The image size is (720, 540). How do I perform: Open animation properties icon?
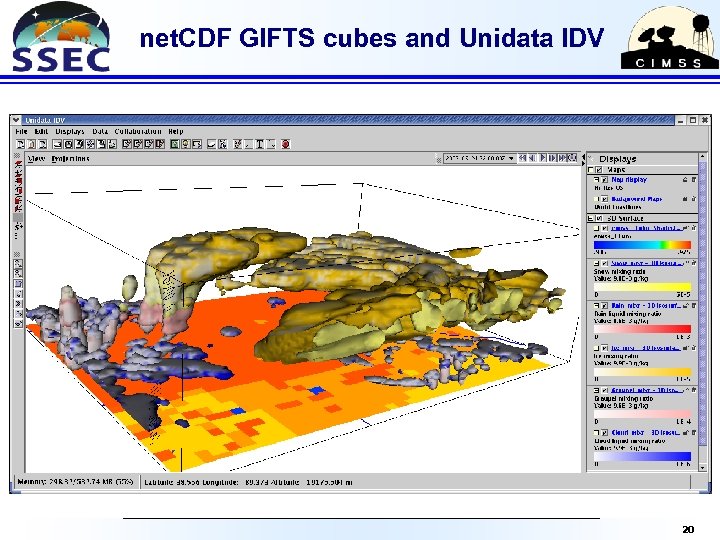click(x=572, y=158)
